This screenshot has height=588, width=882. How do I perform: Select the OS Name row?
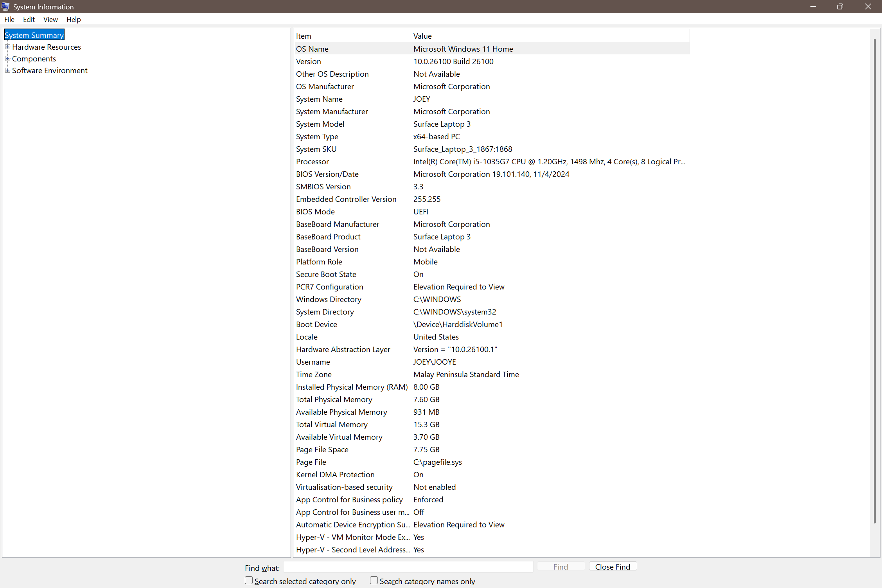pos(492,49)
